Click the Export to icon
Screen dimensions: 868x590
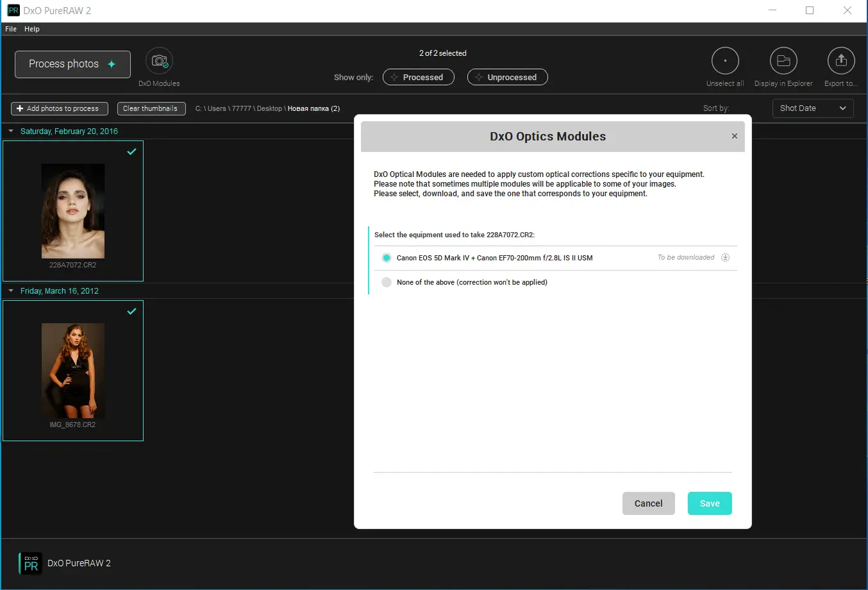841,61
